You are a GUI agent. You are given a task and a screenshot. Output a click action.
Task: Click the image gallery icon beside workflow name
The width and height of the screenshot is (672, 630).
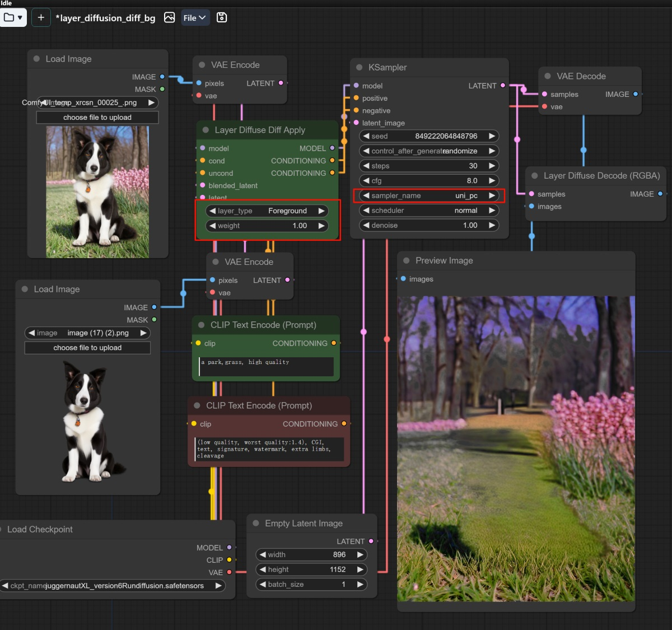pos(169,17)
